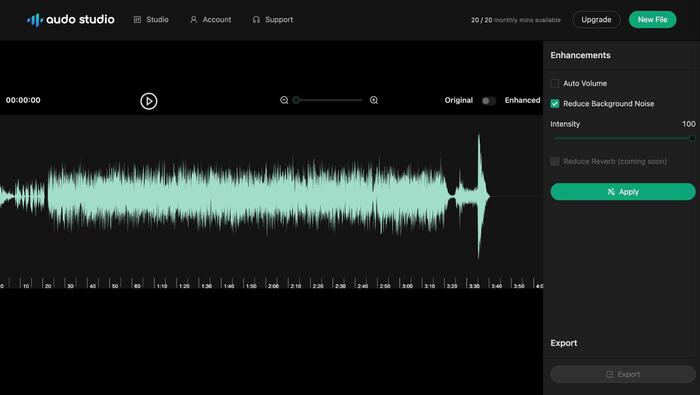Screen dimensions: 700x395
Task: Enable the Auto Volume checkbox
Action: (554, 83)
